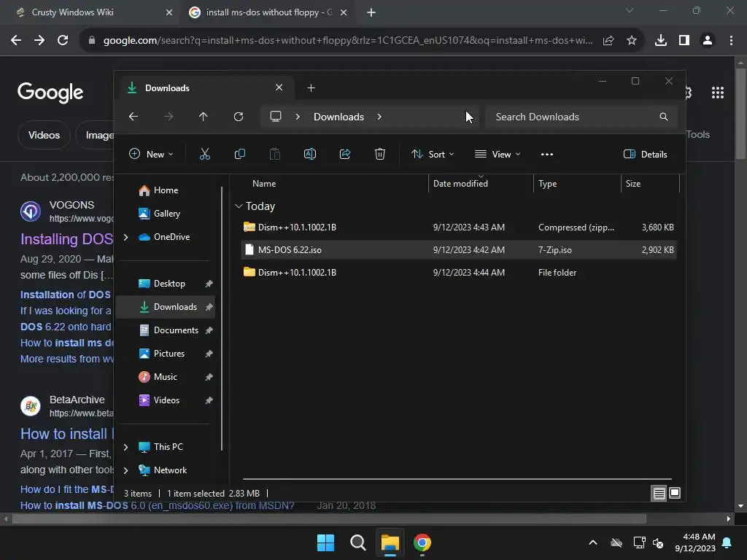Screen dimensions: 747x560
Task: Select the Videos filter on Google results
Action: point(44,135)
